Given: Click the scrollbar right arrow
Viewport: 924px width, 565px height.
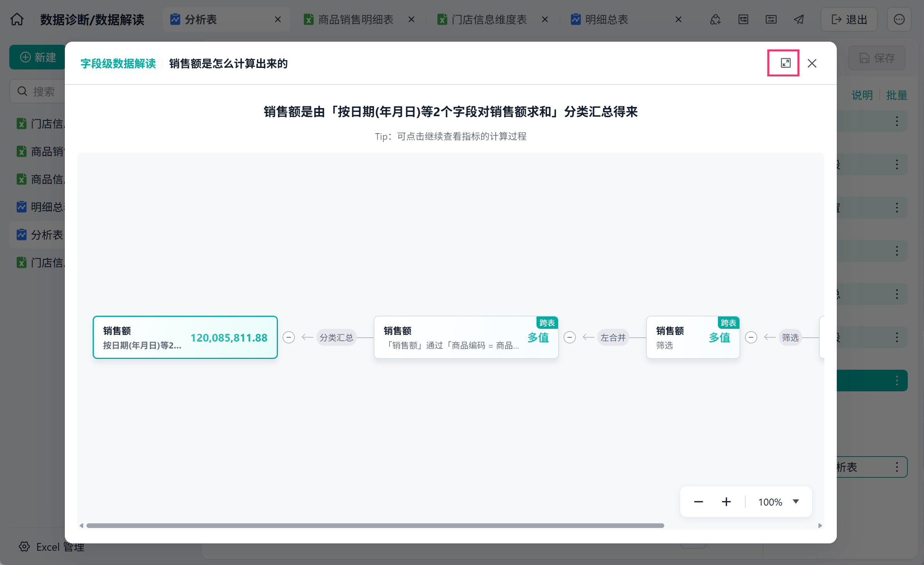Looking at the screenshot, I should click(820, 526).
